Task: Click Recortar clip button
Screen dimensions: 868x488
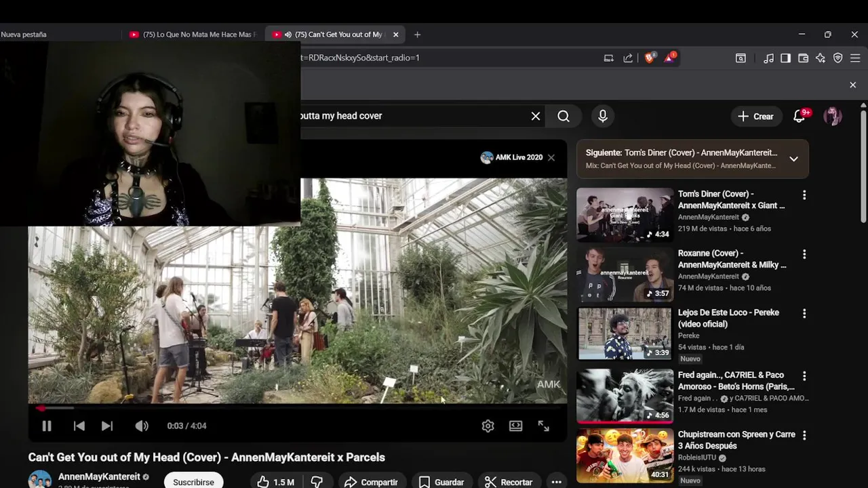Action: click(509, 482)
